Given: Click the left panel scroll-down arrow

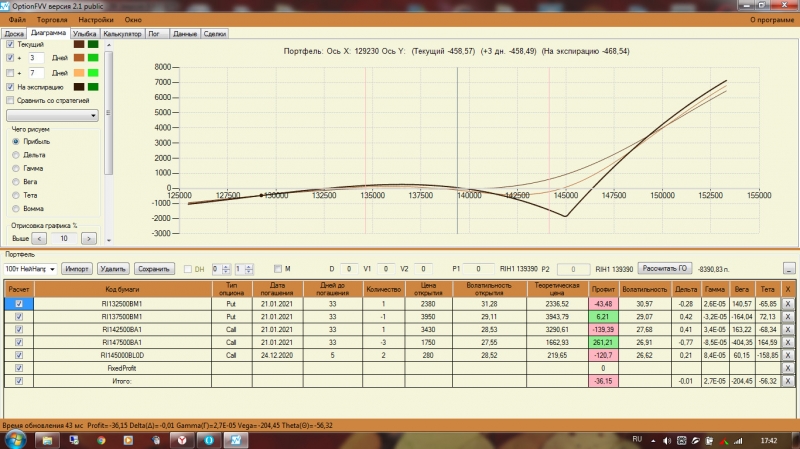Looking at the screenshot, I should click(108, 240).
